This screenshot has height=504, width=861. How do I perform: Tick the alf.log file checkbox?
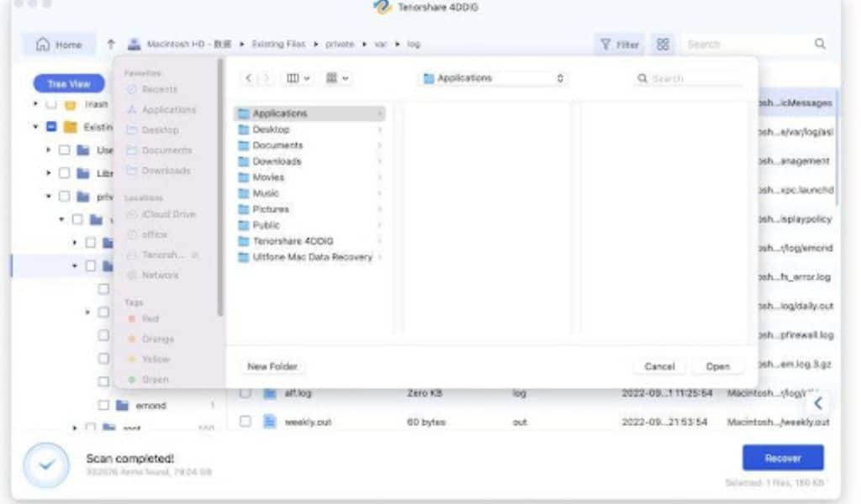click(x=246, y=392)
